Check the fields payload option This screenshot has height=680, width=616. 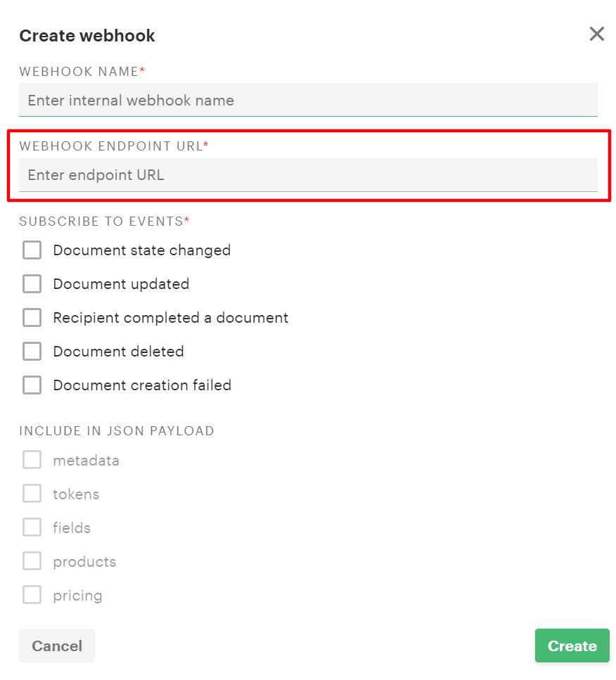pyautogui.click(x=32, y=527)
